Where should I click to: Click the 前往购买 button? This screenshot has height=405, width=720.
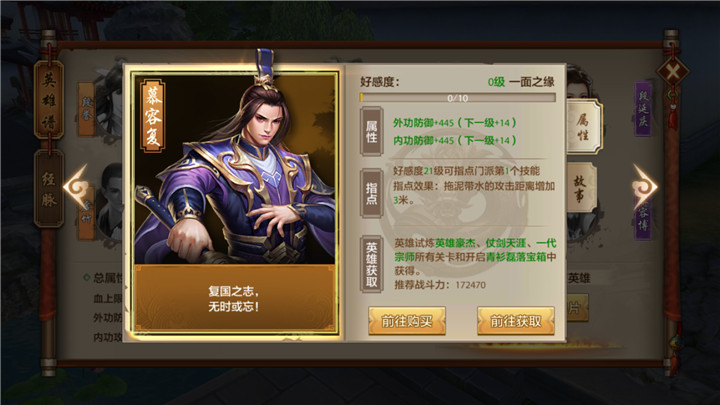(x=407, y=321)
